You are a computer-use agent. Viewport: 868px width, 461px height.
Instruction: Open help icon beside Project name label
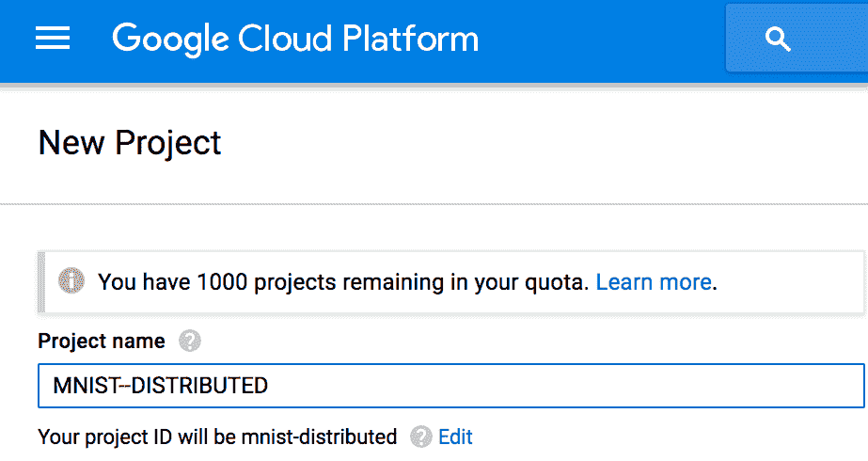point(190,341)
